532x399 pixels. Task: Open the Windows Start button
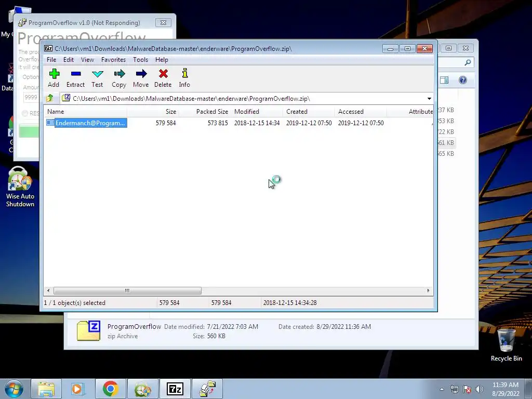(14, 389)
